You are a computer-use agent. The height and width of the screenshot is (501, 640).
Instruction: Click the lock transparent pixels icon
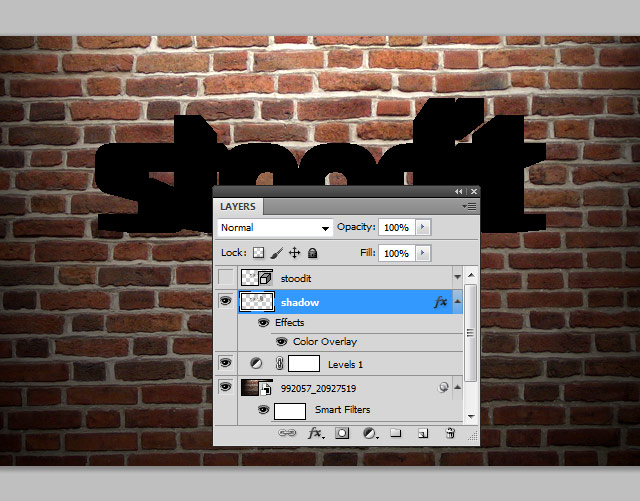tap(258, 253)
